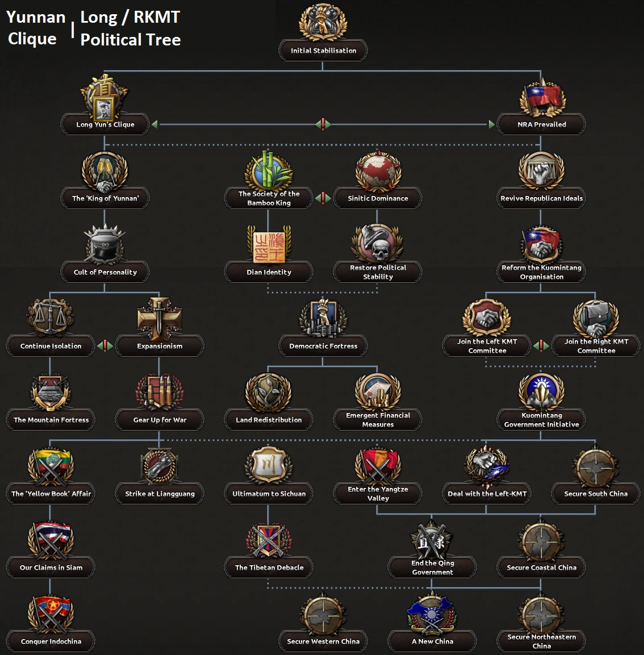Image resolution: width=644 pixels, height=655 pixels.
Task: Select the Cult of Personality cap icon
Action: pos(104,245)
